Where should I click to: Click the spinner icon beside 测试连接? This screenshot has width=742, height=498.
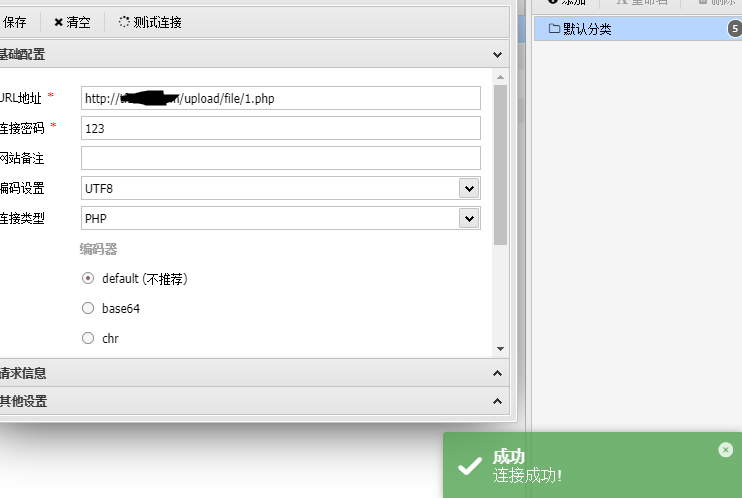[x=124, y=22]
